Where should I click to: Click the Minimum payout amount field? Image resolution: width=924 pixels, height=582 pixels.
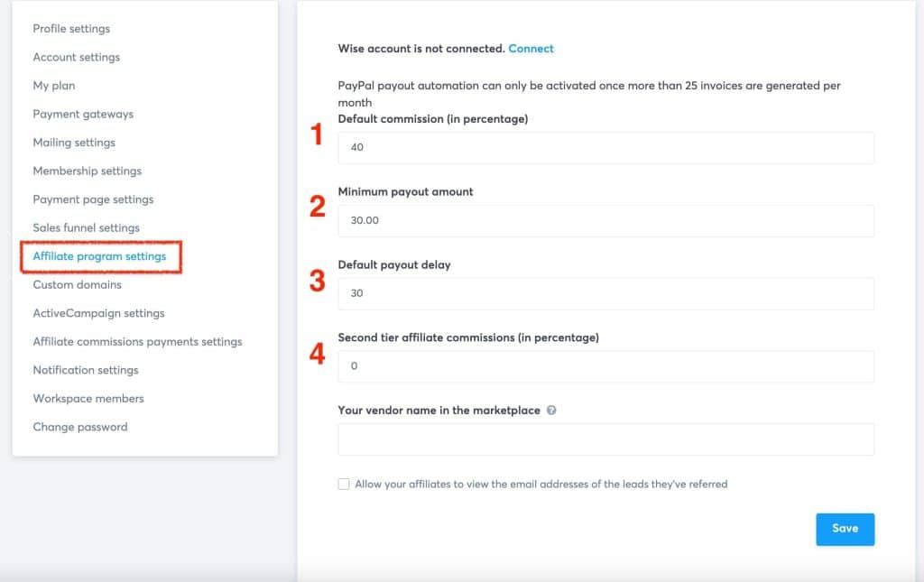click(x=605, y=220)
